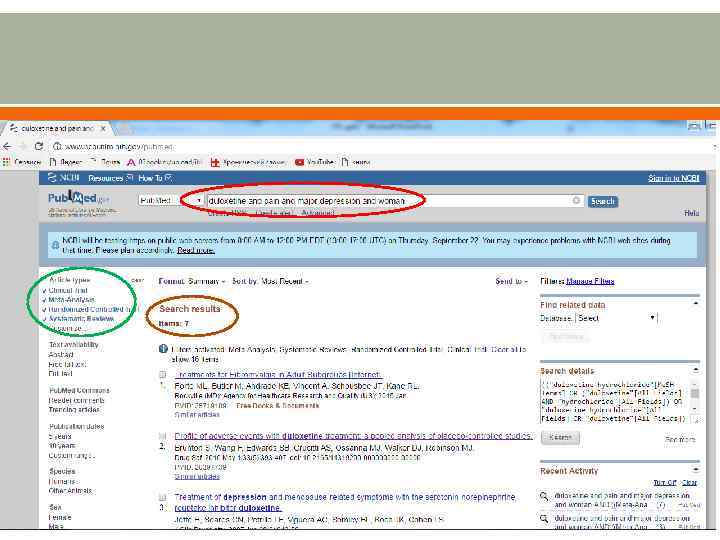720x540 pixels.
Task: Click the browser address bar
Action: [377, 146]
